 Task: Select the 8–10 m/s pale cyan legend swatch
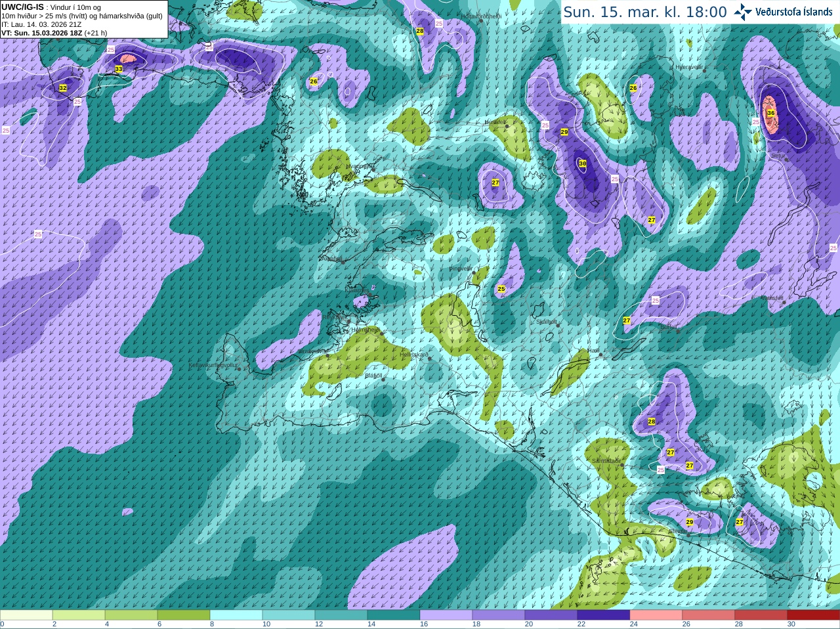236,615
